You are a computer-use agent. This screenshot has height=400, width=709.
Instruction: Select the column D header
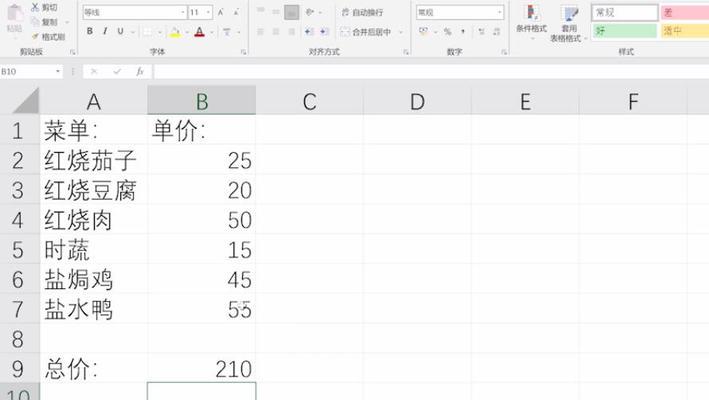417,101
